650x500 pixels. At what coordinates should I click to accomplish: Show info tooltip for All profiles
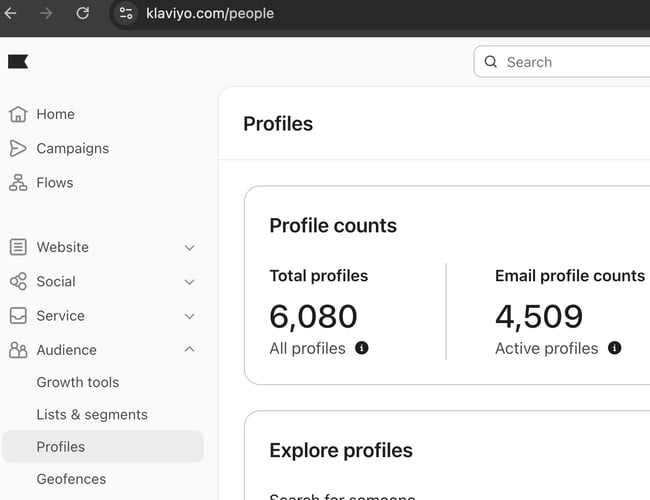(361, 348)
